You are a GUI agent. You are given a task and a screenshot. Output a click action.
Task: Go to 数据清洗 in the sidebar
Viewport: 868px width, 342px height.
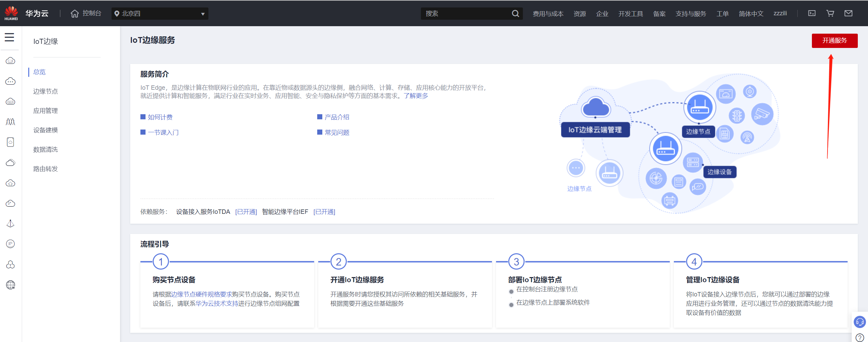click(46, 150)
